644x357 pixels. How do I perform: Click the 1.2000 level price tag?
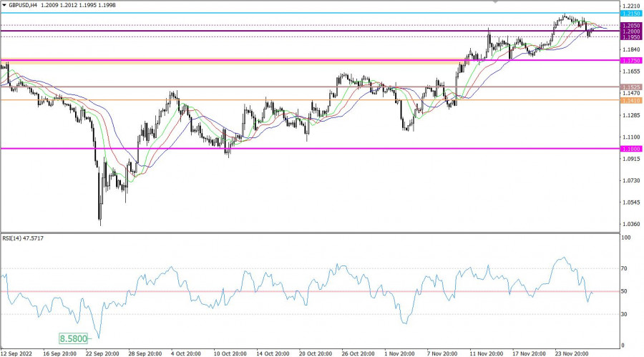(630, 31)
